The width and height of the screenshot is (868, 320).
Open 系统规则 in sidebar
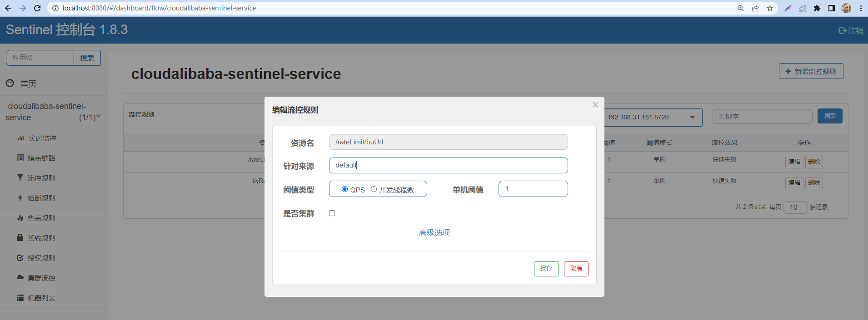(41, 238)
